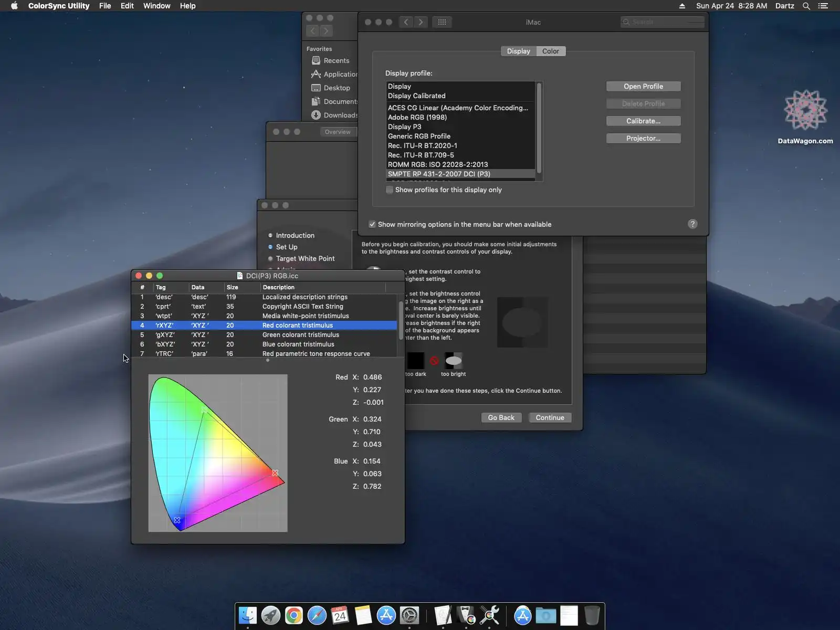Viewport: 840px width, 630px height.
Task: Select the 'desc' Localized description row
Action: point(264,297)
